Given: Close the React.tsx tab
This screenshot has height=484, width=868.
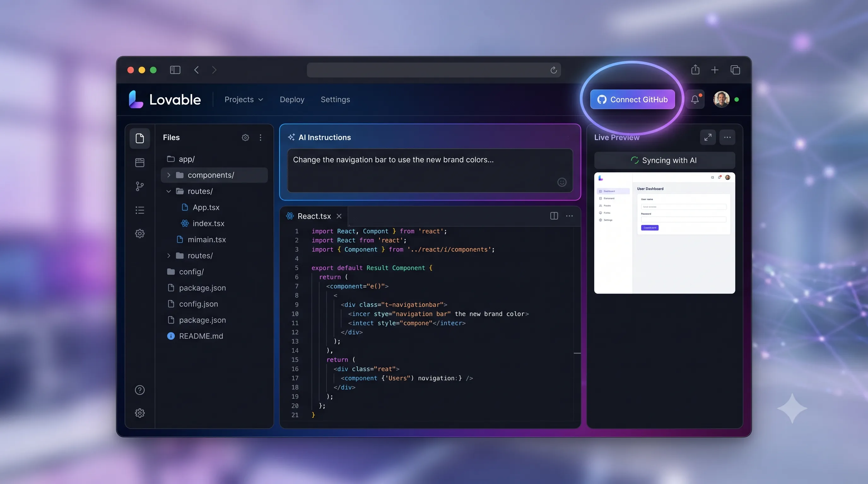Looking at the screenshot, I should 339,216.
